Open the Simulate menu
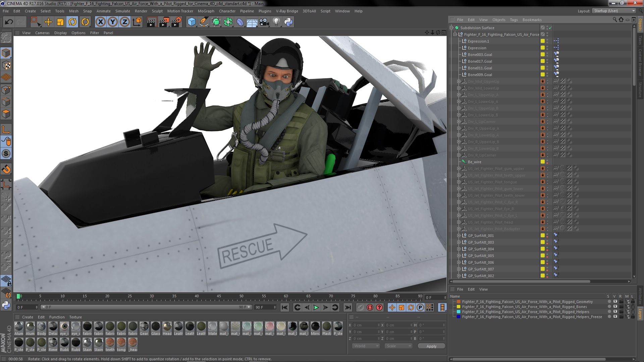 click(122, 11)
